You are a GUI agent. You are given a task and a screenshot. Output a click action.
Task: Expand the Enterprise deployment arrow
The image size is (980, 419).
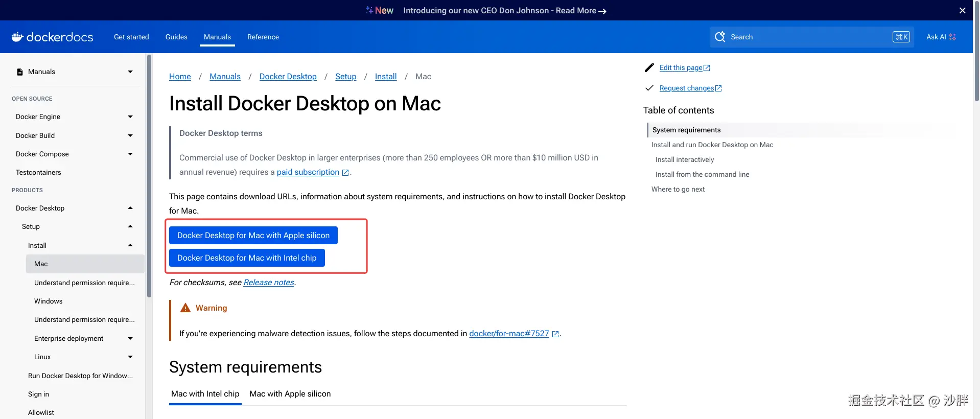tap(130, 338)
